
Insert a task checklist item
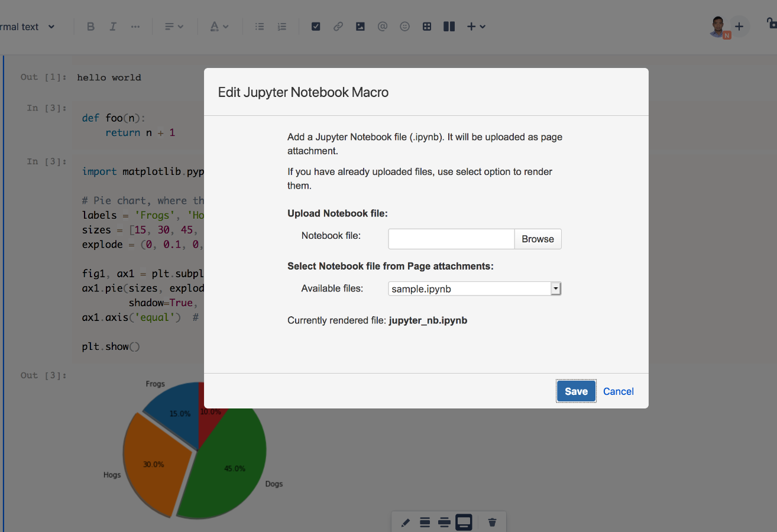tap(316, 26)
